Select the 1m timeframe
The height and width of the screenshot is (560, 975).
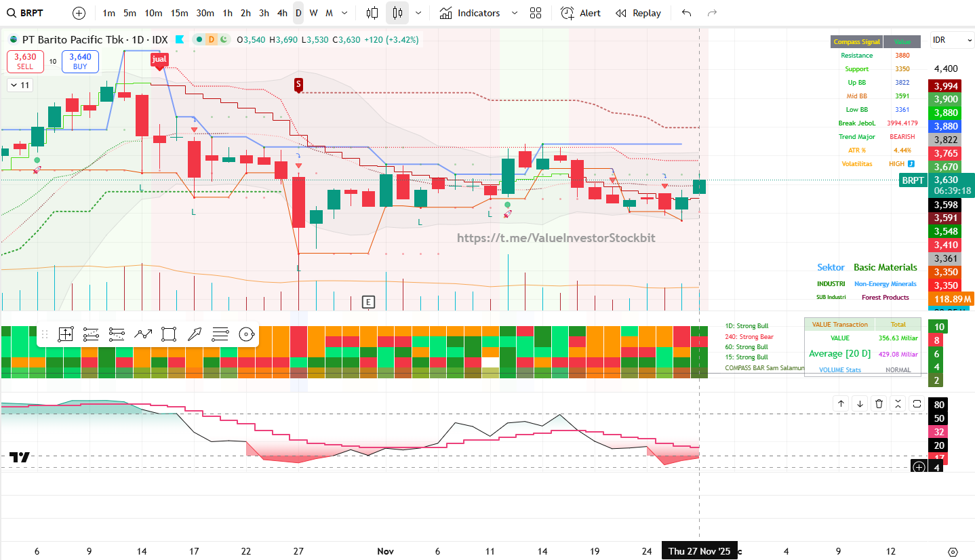[108, 13]
